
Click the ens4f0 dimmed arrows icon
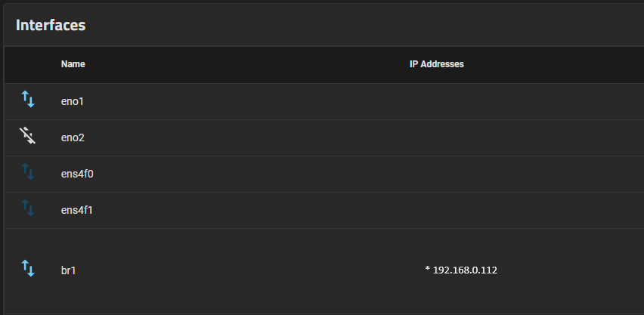[x=28, y=171]
